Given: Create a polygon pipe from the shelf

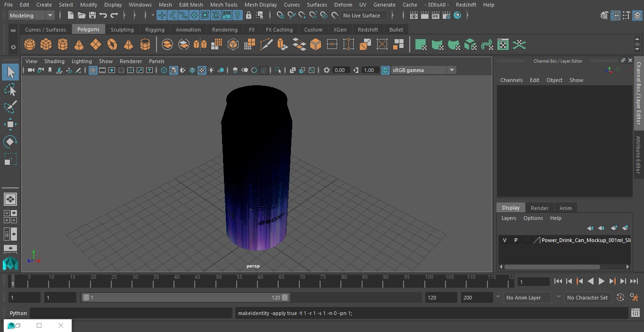Looking at the screenshot, I should 145,45.
